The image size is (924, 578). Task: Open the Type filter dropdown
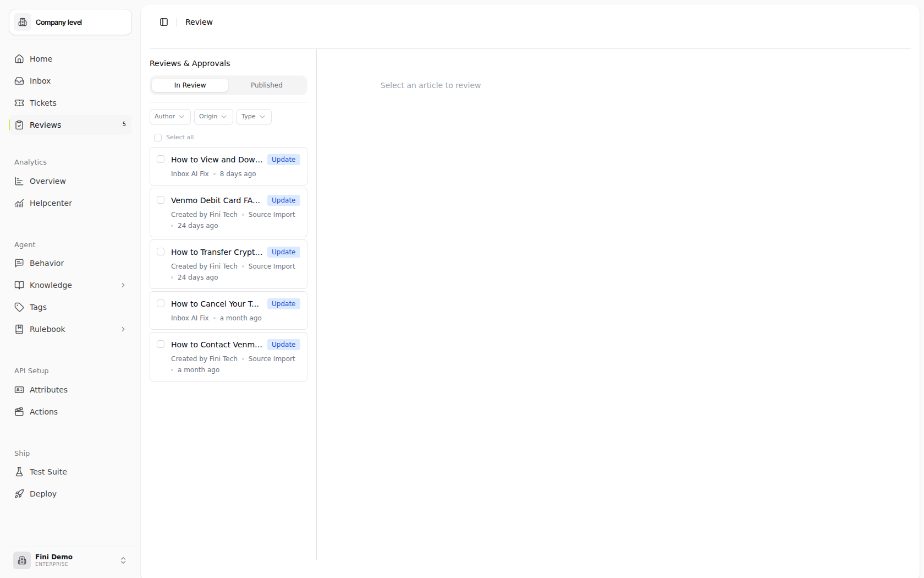tap(254, 117)
